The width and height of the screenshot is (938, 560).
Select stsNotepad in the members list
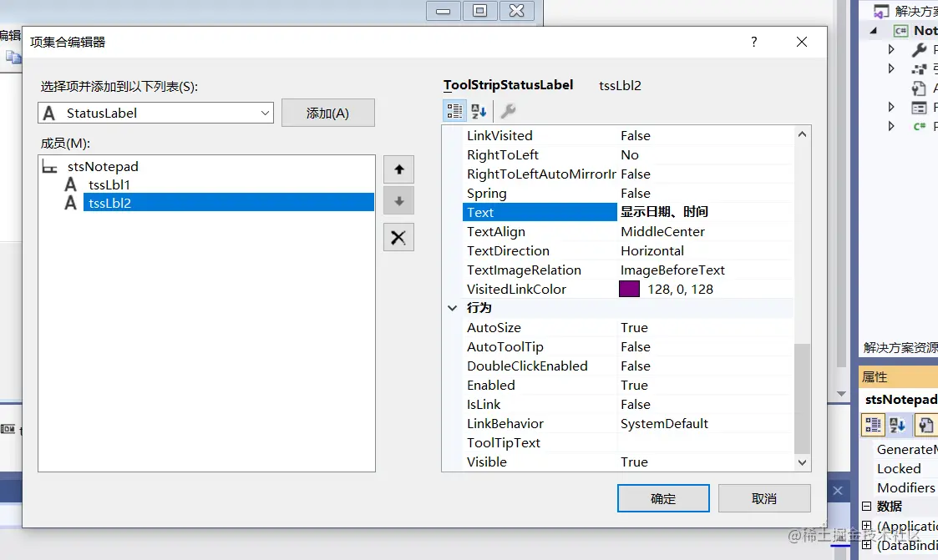coord(103,167)
